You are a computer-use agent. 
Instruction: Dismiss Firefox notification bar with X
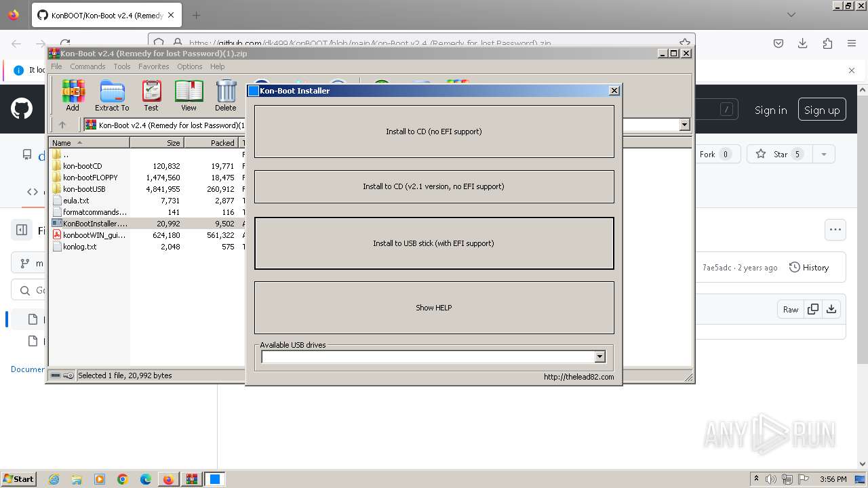[x=852, y=70]
